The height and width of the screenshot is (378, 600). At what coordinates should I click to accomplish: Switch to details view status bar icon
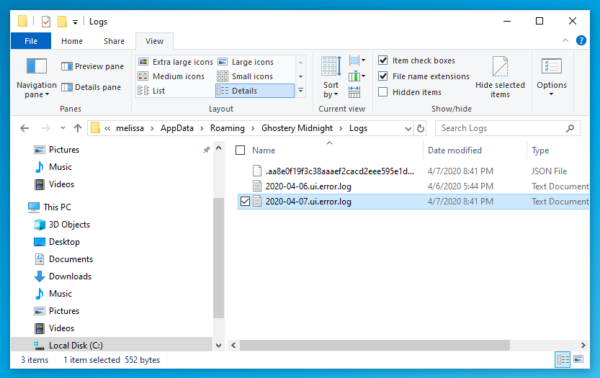(562, 360)
